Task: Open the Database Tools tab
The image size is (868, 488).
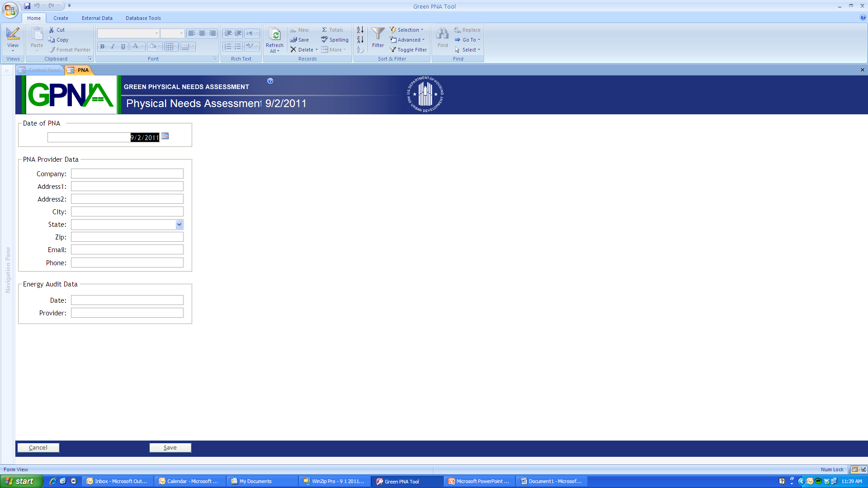Action: (x=143, y=18)
